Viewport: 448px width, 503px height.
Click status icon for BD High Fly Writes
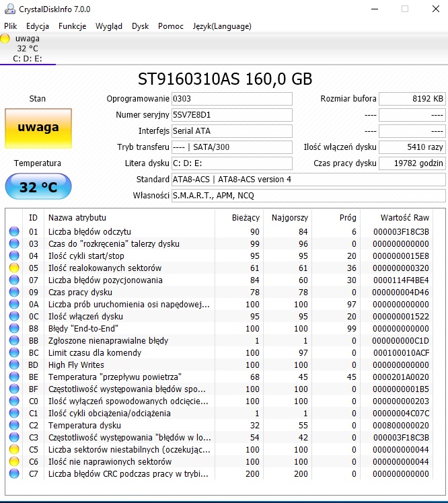click(14, 364)
